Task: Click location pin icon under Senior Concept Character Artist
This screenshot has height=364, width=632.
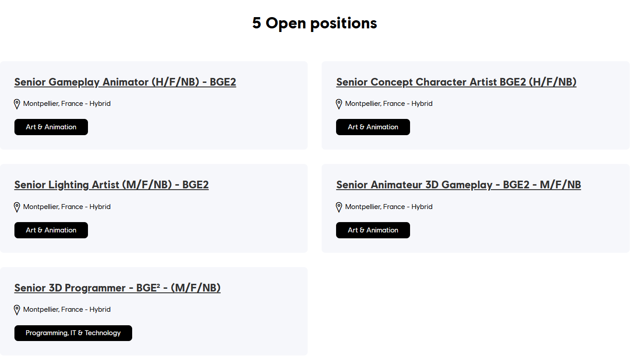Action: pos(339,104)
